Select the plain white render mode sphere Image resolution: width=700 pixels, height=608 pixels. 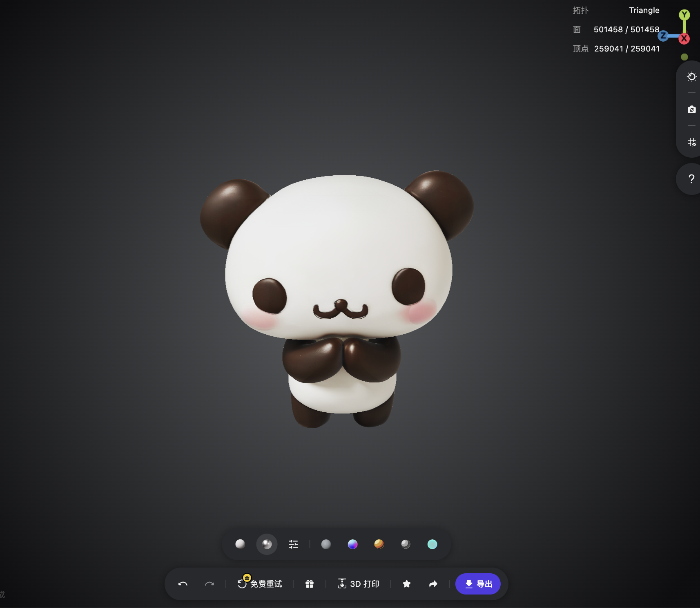(240, 544)
